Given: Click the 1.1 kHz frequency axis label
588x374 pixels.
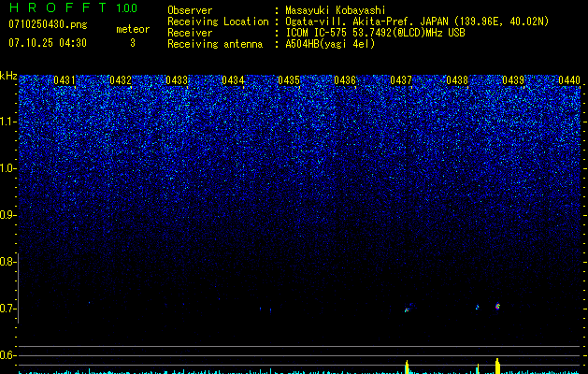Looking at the screenshot, I should click(x=7, y=122).
